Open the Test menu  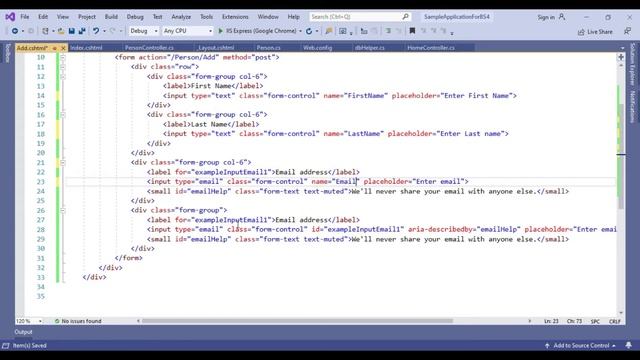pyautogui.click(x=158, y=17)
